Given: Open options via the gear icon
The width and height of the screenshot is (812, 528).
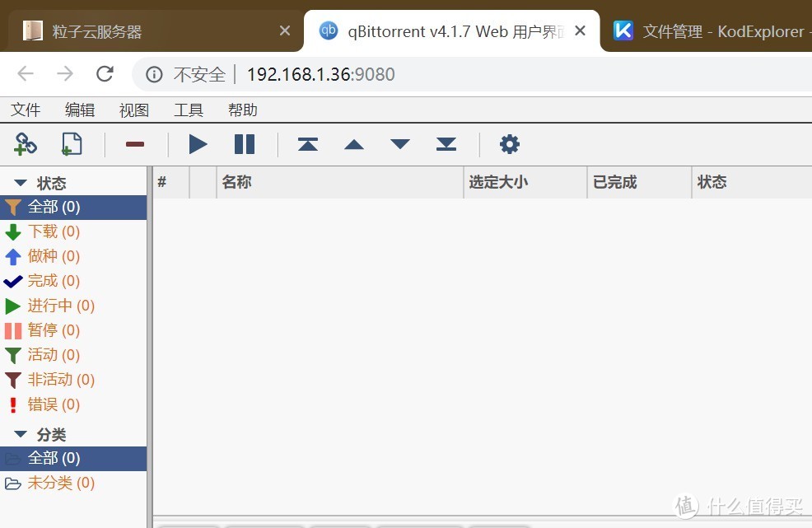Looking at the screenshot, I should coord(510,144).
